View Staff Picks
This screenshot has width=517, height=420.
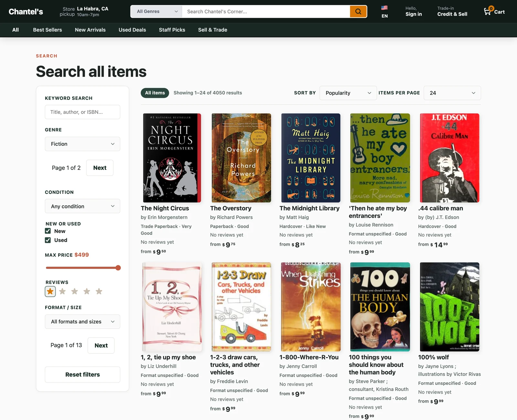[x=172, y=30]
